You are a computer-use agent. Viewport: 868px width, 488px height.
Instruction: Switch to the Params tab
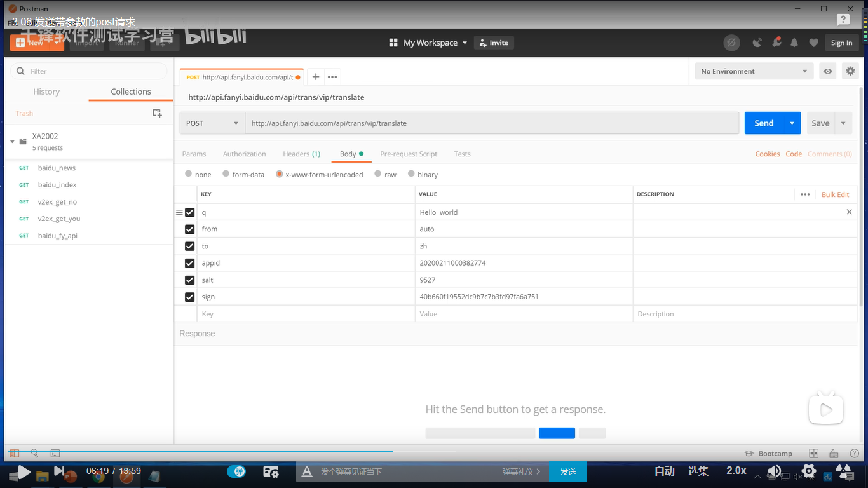[194, 154]
